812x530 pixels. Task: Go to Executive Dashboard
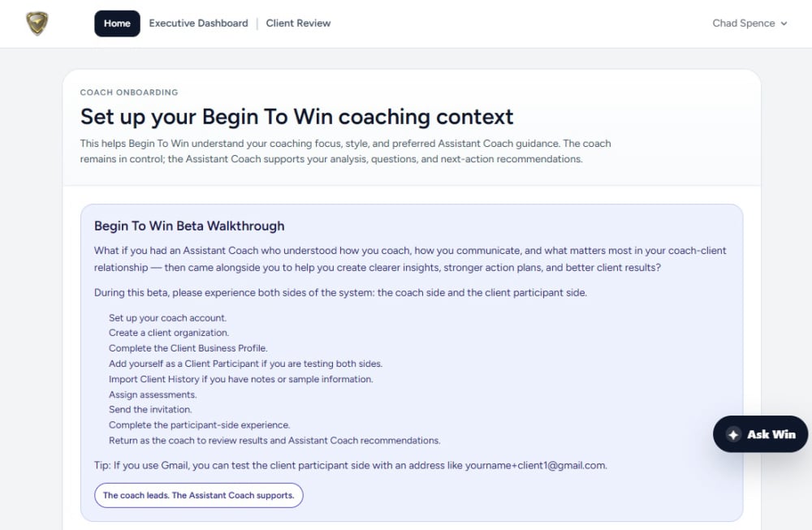[x=198, y=24]
